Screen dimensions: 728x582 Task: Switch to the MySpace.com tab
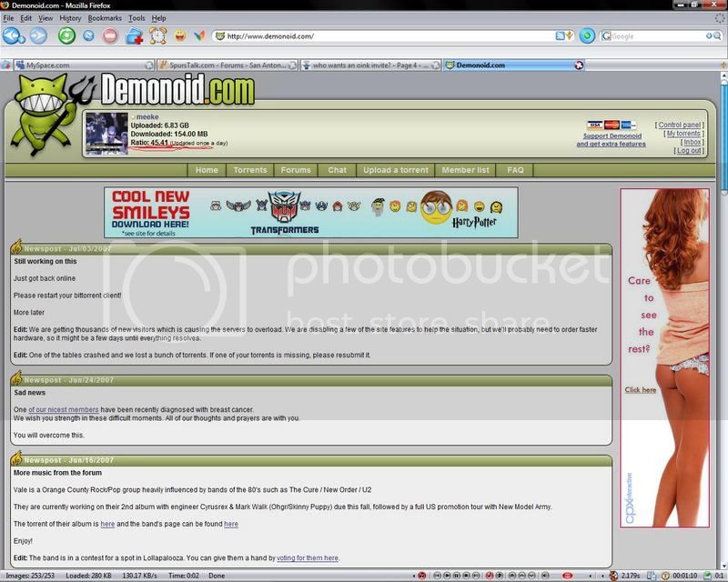pos(84,65)
